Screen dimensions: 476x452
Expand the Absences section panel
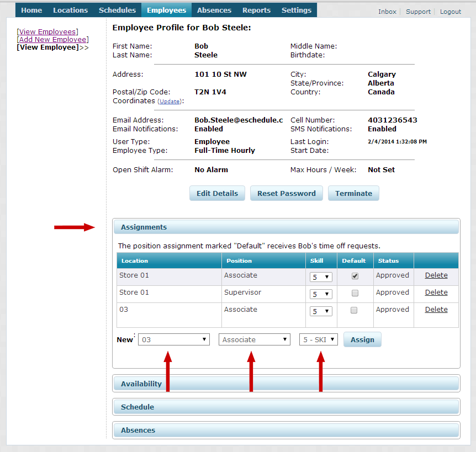tap(286, 430)
